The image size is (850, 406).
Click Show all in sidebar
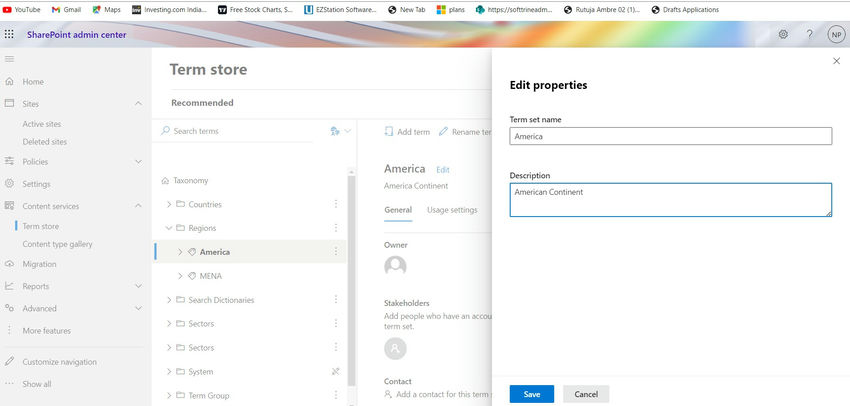37,384
